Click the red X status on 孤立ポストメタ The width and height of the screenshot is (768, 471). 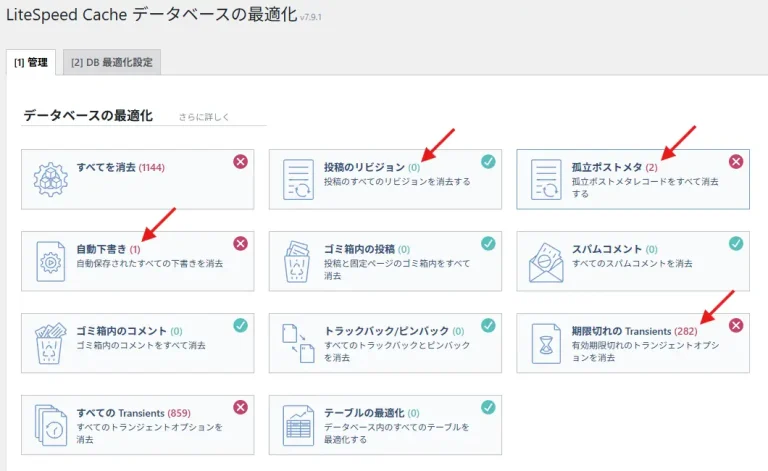[736, 162]
